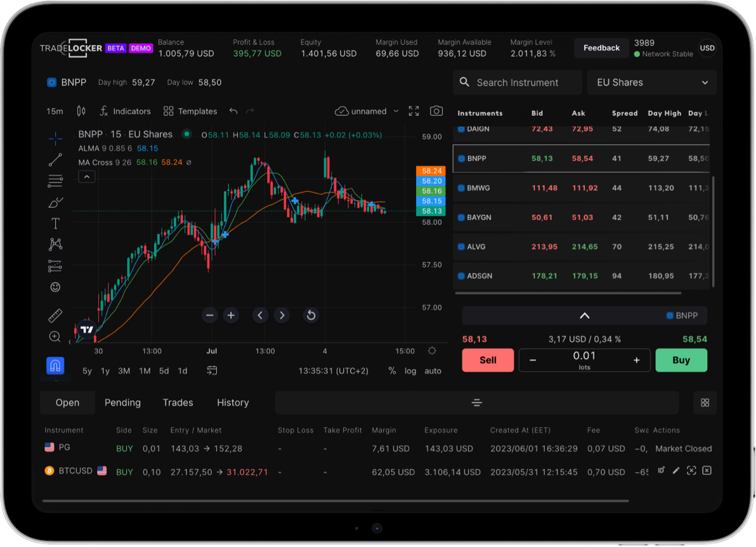Toggle log scale mode

(410, 371)
